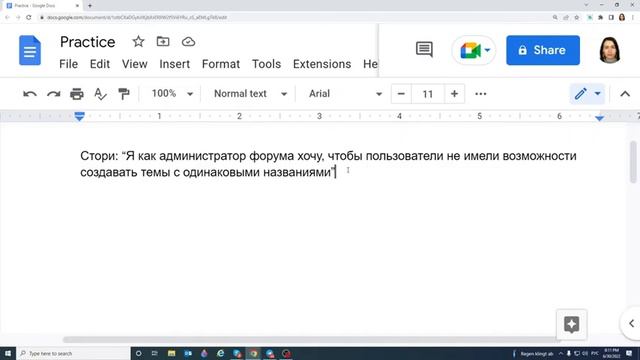Open the Editing mode pencil dropdown
The height and width of the screenshot is (360, 640).
(587, 94)
